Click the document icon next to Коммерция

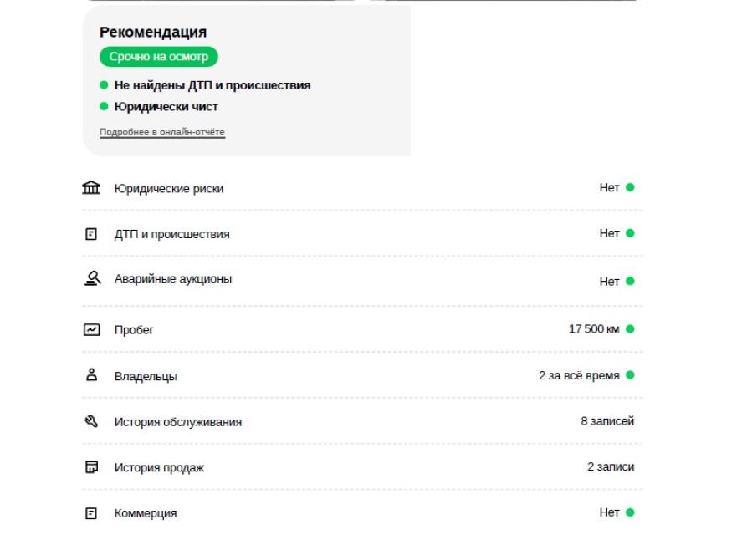(91, 513)
